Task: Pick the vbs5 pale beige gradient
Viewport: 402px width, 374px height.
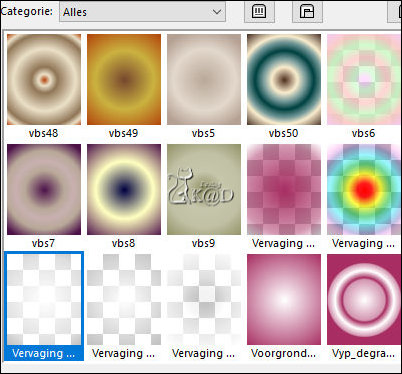Action: (204, 79)
